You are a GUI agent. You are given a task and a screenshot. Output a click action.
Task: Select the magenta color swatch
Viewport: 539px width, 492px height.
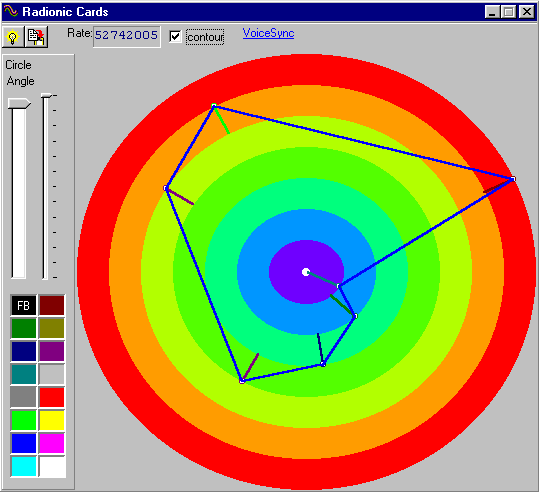tap(52, 443)
